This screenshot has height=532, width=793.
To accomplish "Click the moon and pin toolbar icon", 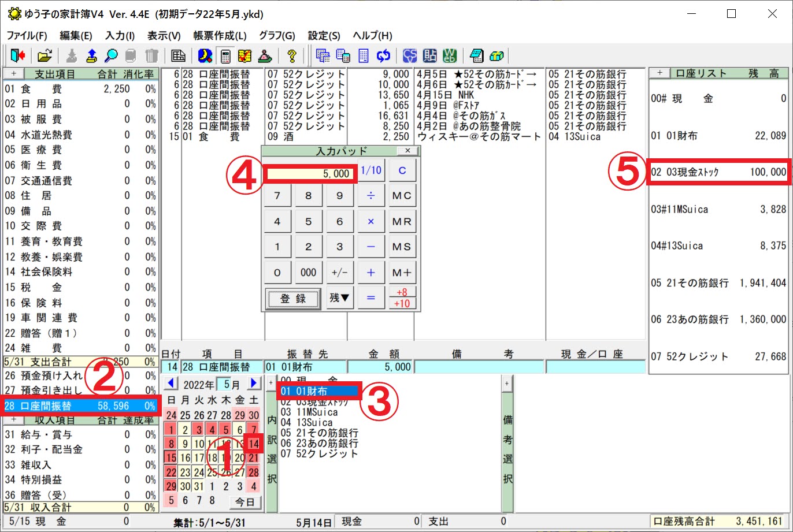I will (x=205, y=56).
